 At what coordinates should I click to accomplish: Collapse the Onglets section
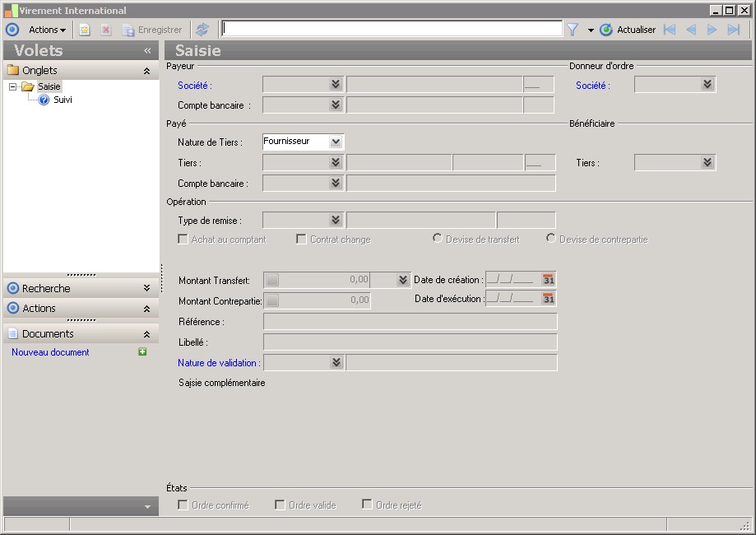146,71
